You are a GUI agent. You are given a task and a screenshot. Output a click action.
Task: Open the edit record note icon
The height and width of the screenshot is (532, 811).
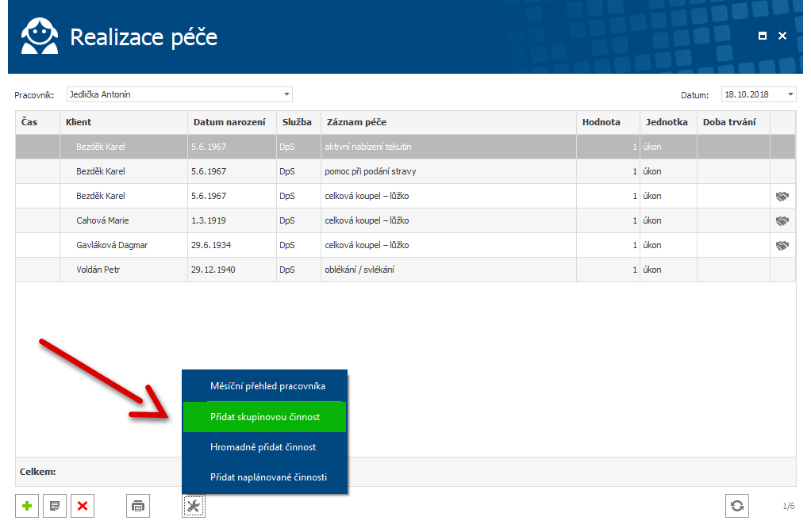[55, 506]
